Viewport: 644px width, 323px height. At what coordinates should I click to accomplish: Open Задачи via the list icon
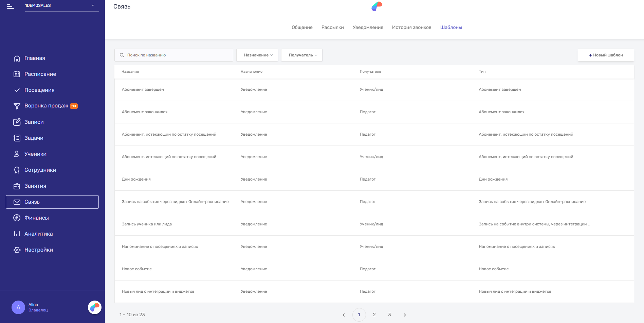coord(17,138)
